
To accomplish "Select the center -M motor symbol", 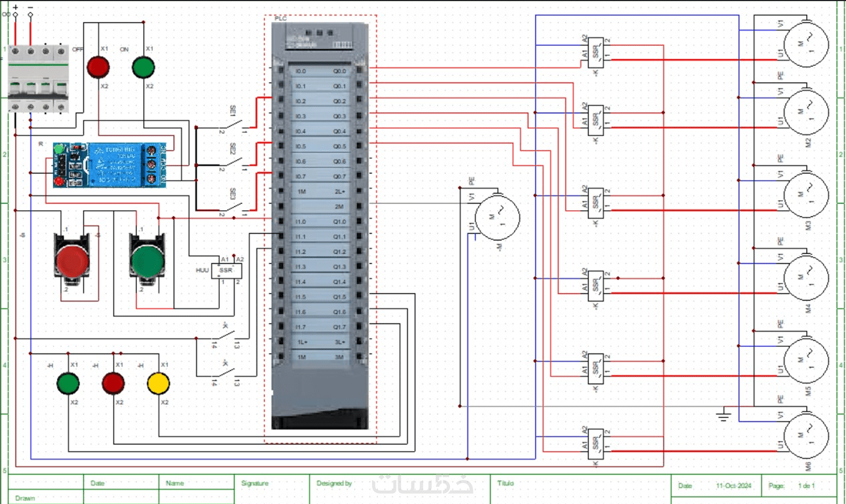I will (498, 217).
